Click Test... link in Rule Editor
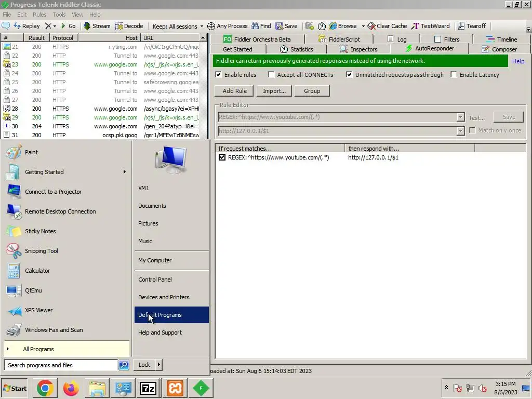The height and width of the screenshot is (399, 532). click(x=476, y=118)
